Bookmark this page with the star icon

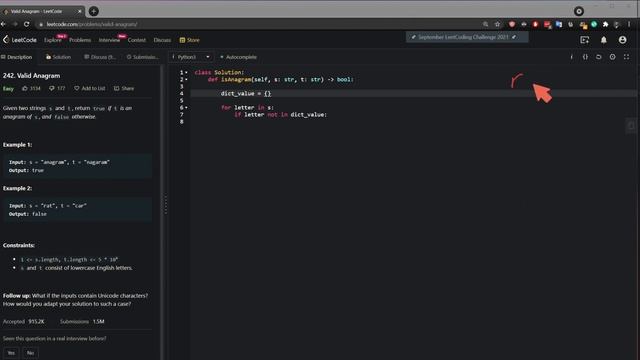[497, 24]
